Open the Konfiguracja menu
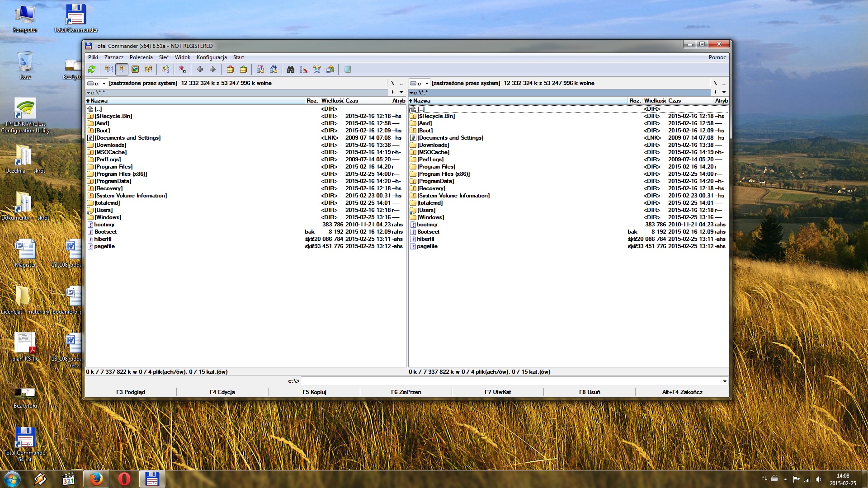Viewport: 868px width, 488px height. click(x=212, y=57)
